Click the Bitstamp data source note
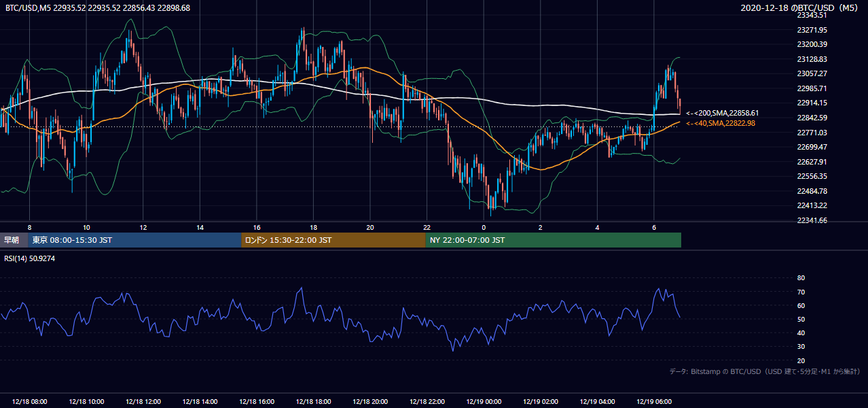 click(x=765, y=371)
